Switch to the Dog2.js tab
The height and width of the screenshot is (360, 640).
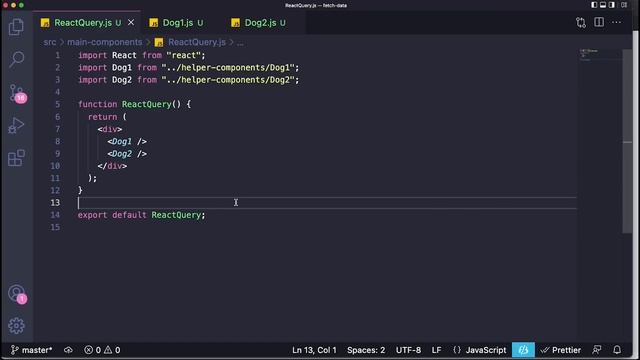pyautogui.click(x=259, y=23)
